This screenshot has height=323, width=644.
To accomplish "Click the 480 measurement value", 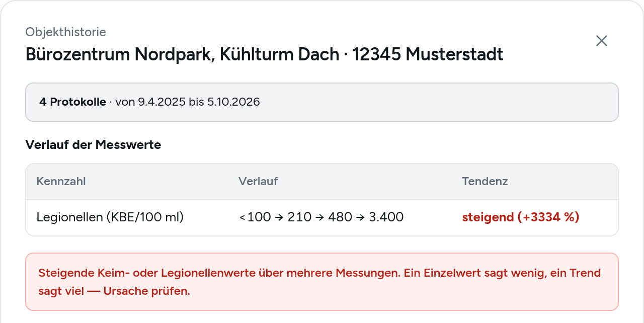I will point(340,217).
